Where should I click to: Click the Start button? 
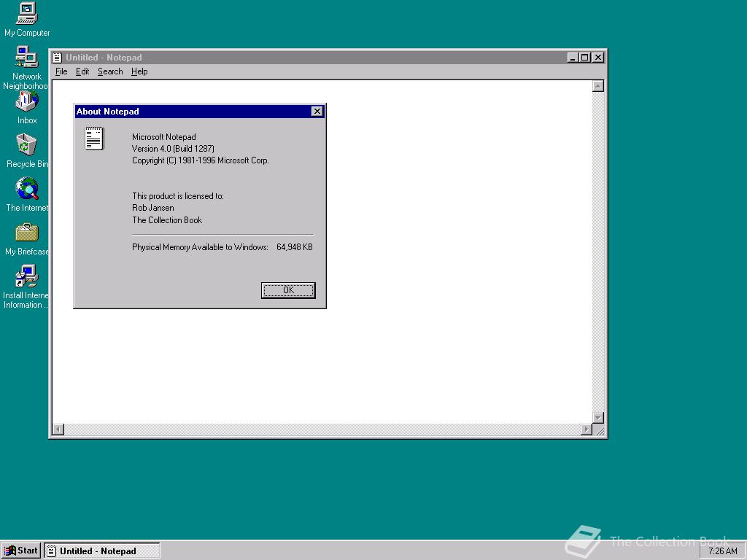[x=21, y=551]
